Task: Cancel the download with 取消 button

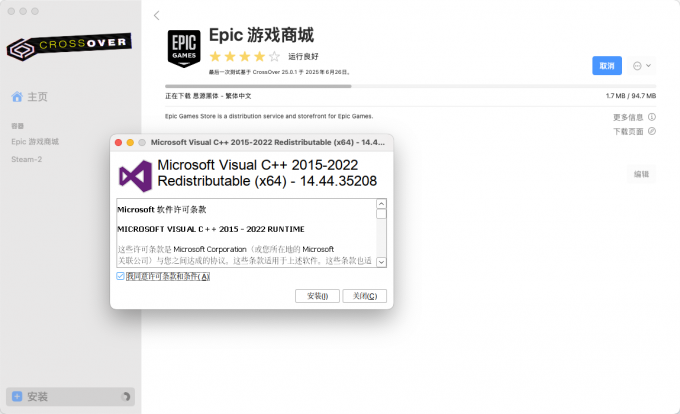Action: point(607,66)
